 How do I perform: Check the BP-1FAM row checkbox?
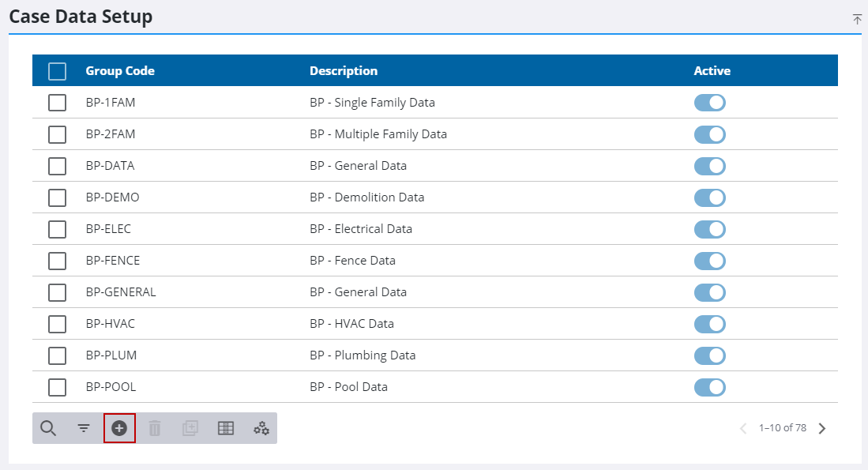pos(57,103)
